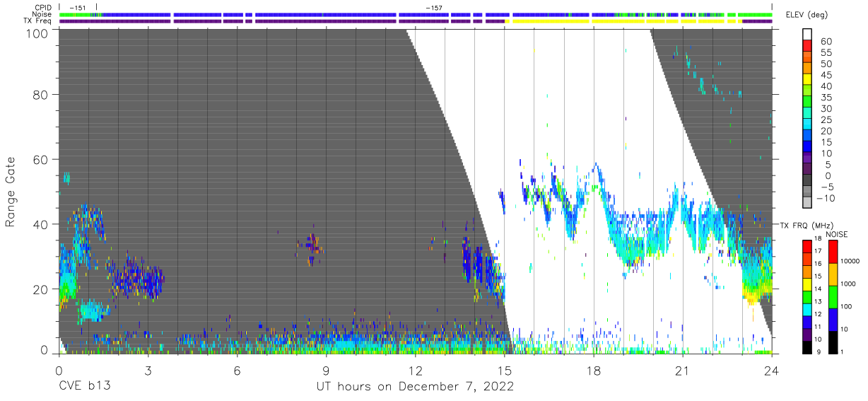Click the Range Gate tick label '40'

pos(42,224)
